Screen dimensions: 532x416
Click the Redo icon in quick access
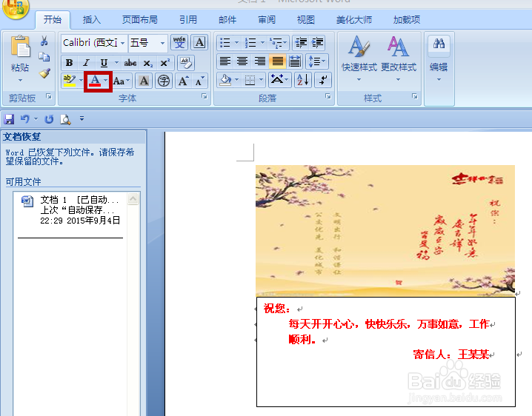click(x=49, y=119)
